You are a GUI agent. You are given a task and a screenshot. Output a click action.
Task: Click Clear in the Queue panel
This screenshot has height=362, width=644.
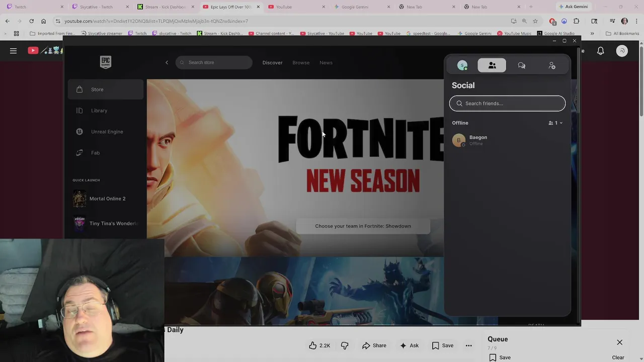(618, 357)
